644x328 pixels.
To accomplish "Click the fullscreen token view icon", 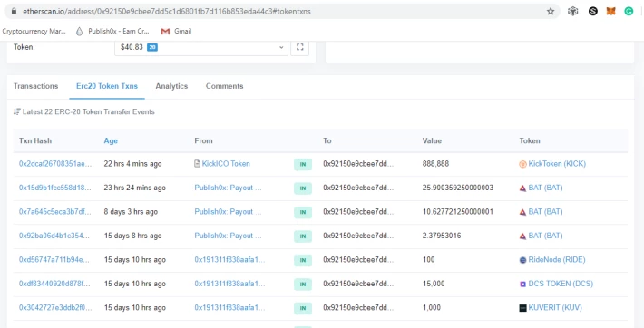I will 300,47.
